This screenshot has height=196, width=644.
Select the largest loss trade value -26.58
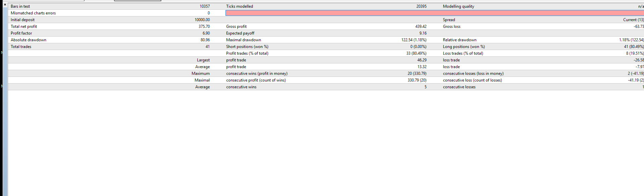click(x=639, y=60)
